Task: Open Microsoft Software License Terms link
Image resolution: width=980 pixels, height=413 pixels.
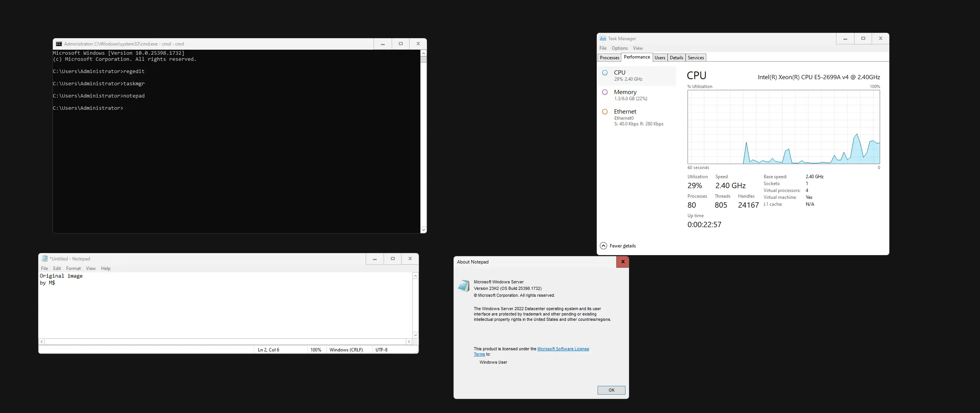Action: pyautogui.click(x=563, y=349)
